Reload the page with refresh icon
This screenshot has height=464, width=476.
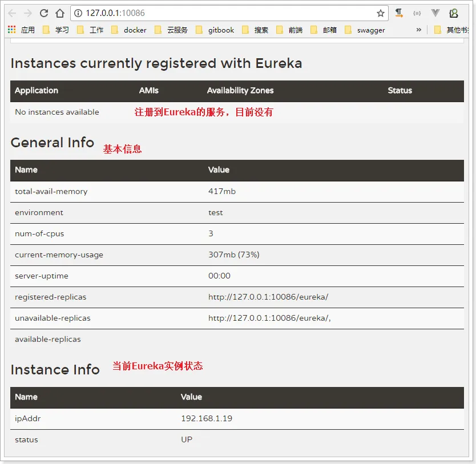(44, 13)
